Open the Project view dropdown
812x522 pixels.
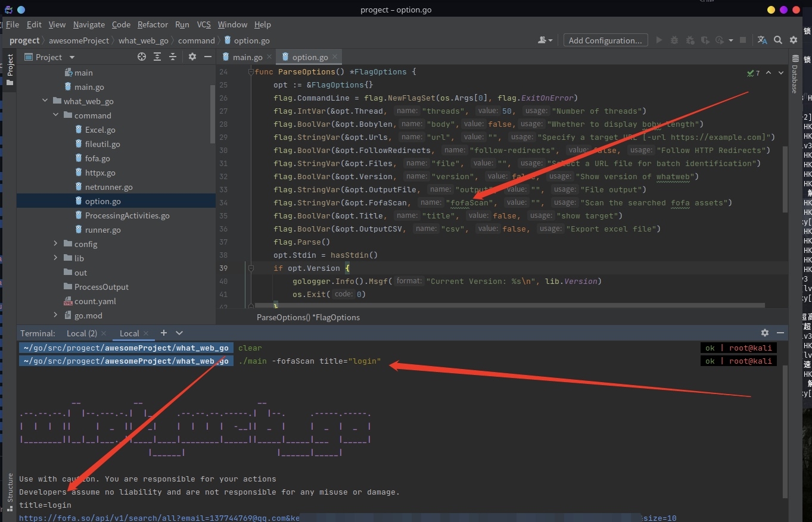[72, 57]
